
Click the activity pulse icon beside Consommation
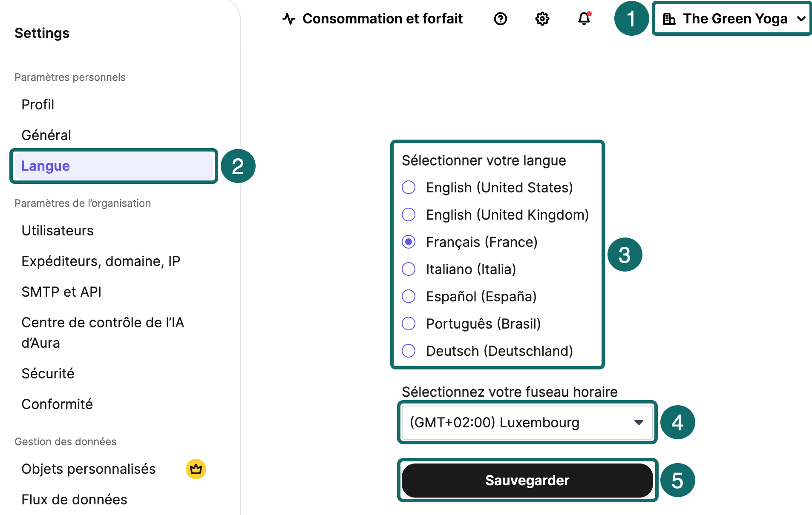pos(289,19)
